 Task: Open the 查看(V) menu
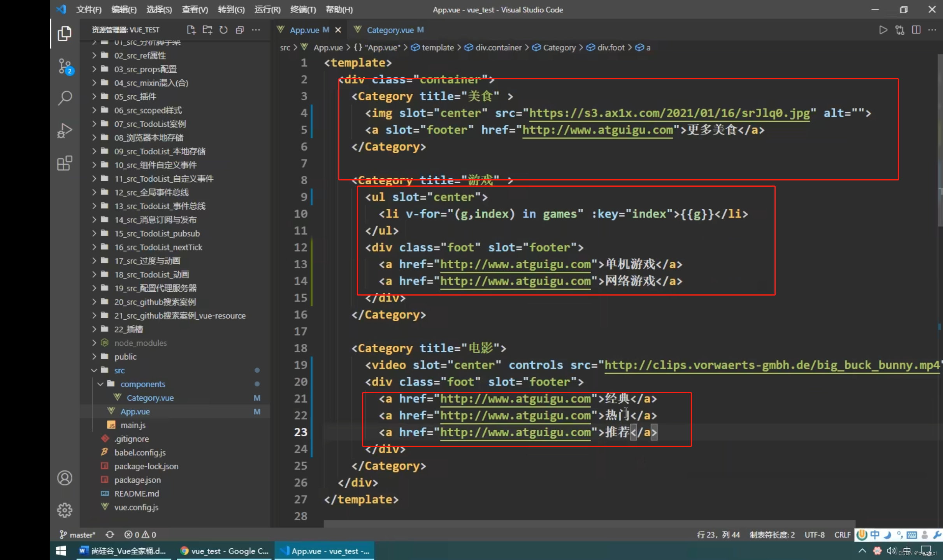click(x=195, y=9)
